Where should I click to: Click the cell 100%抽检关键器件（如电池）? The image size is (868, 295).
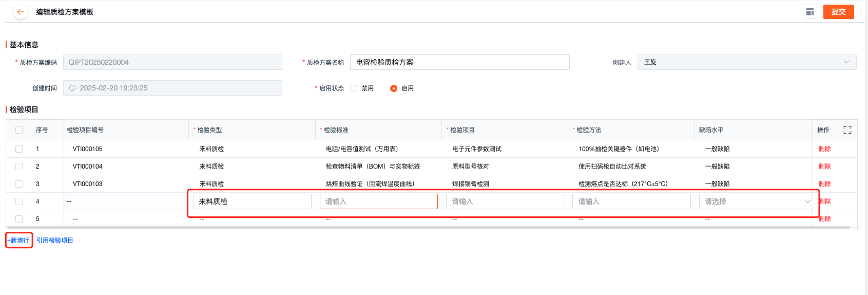pyautogui.click(x=620, y=149)
